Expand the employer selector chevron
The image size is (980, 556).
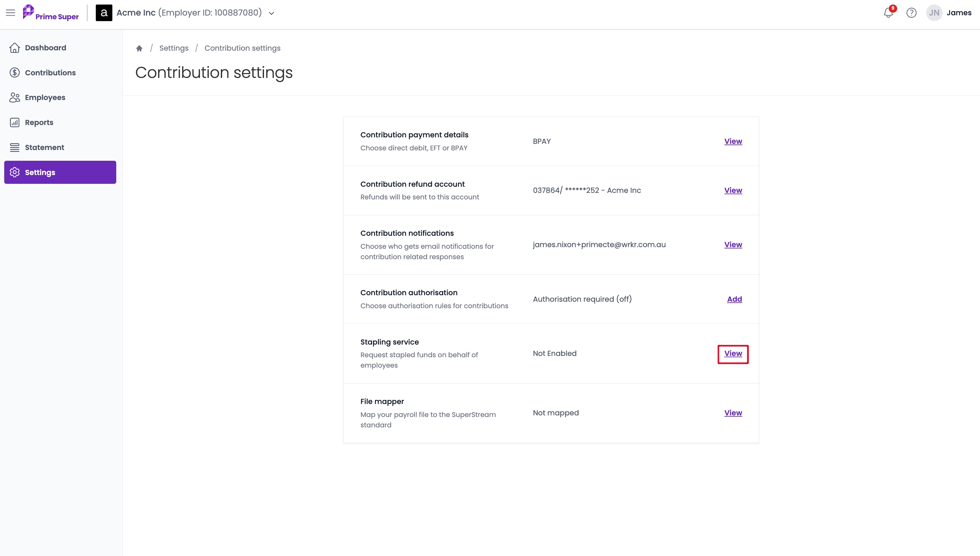pyautogui.click(x=271, y=13)
